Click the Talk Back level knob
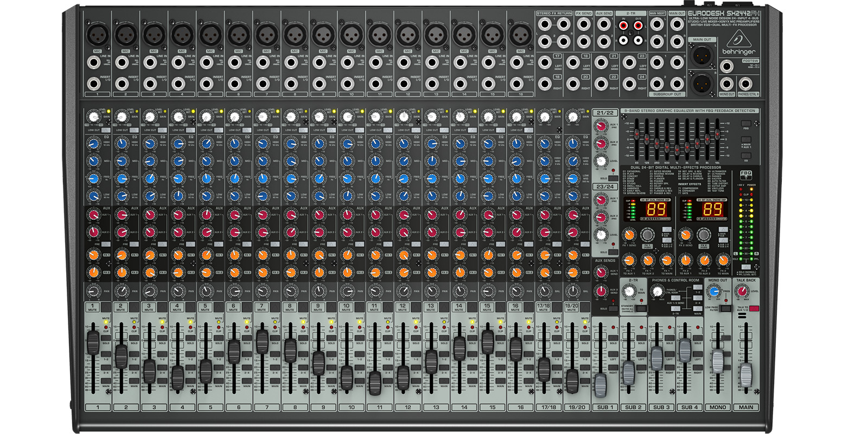Screen dimensions: 868x434 point(742,291)
